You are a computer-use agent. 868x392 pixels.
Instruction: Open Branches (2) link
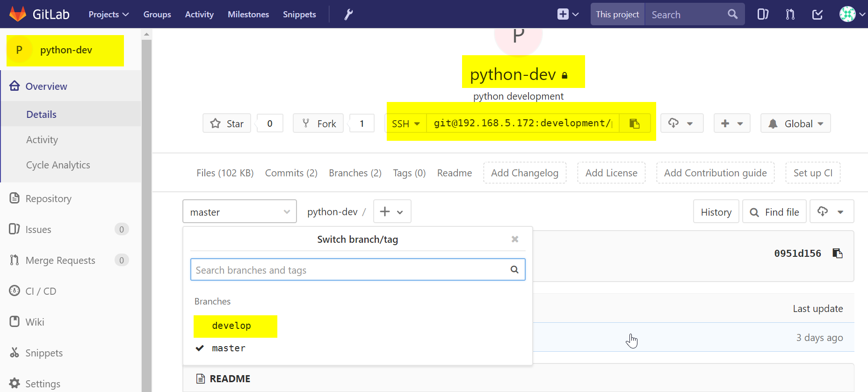click(355, 173)
